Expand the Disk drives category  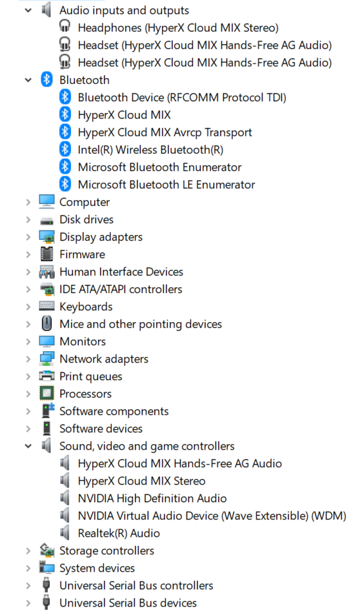pyautogui.click(x=28, y=219)
